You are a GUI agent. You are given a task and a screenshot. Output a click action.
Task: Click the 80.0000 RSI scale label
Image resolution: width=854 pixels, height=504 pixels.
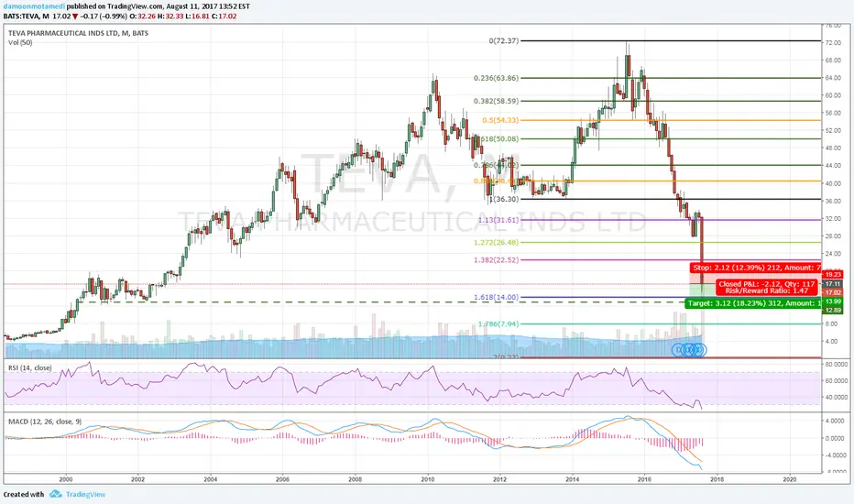[836, 364]
